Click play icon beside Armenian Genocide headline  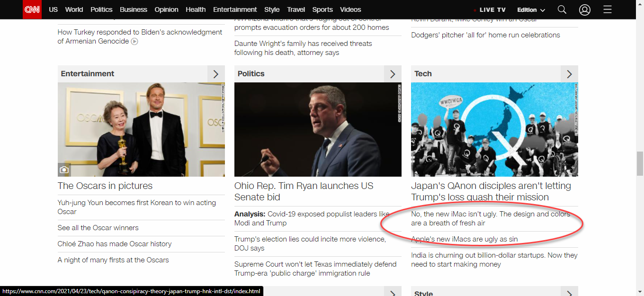click(x=134, y=42)
